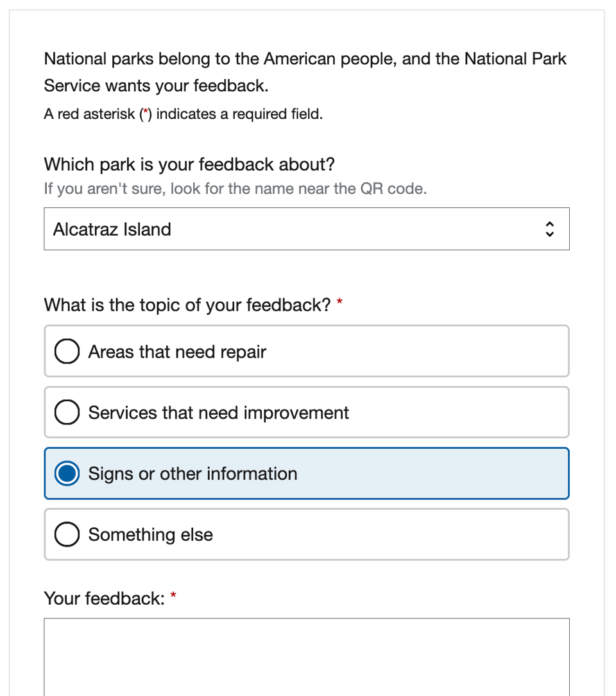Select the "Areas that need repair" radio circle
The height and width of the screenshot is (696, 616).
[x=67, y=352]
